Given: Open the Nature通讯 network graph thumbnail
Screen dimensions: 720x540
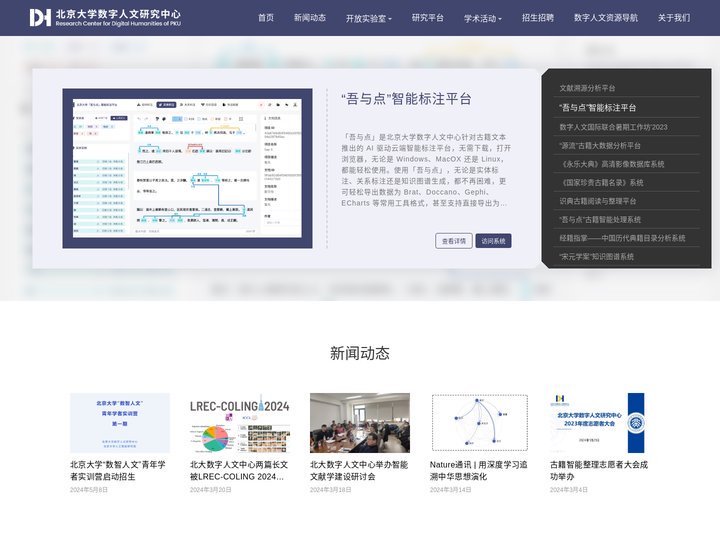Looking at the screenshot, I should 480,423.
